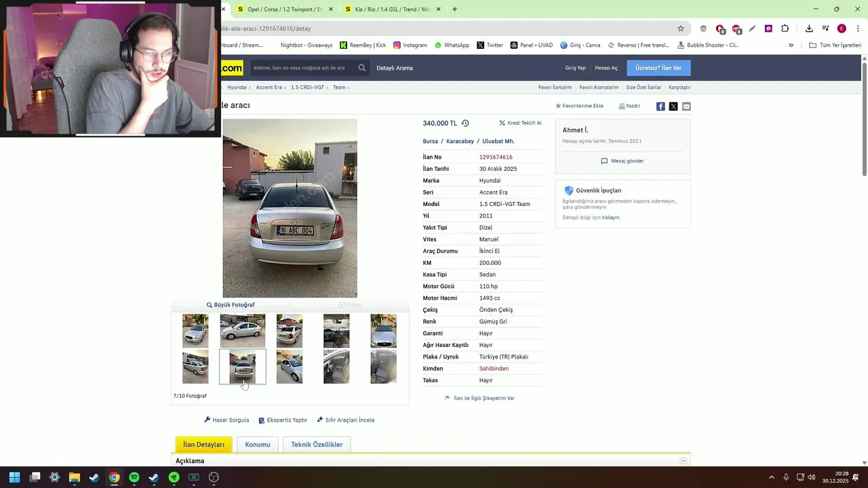Open Chrome media controls icon
The height and width of the screenshot is (488, 868).
825,28
